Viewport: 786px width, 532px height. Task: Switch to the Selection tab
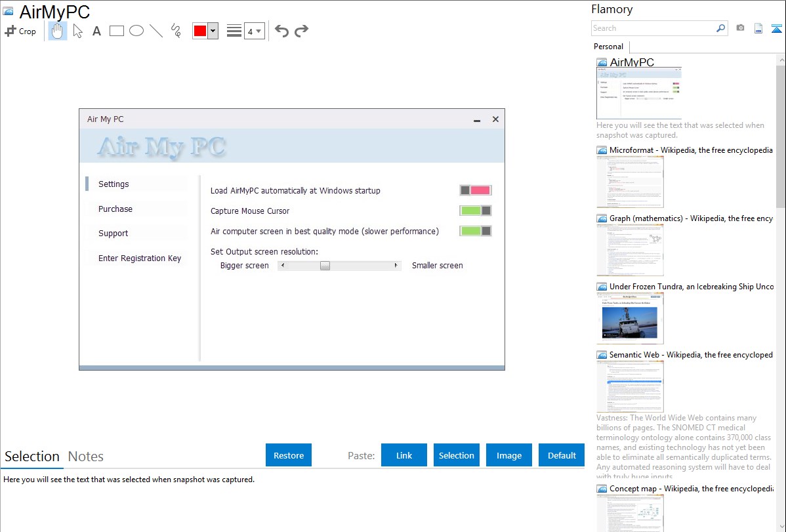[32, 457]
